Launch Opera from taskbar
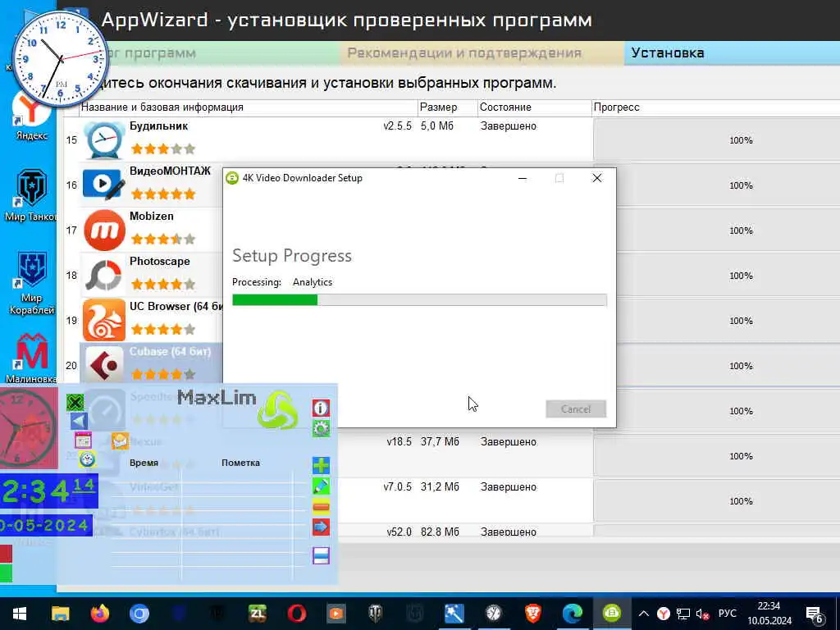 [x=297, y=614]
